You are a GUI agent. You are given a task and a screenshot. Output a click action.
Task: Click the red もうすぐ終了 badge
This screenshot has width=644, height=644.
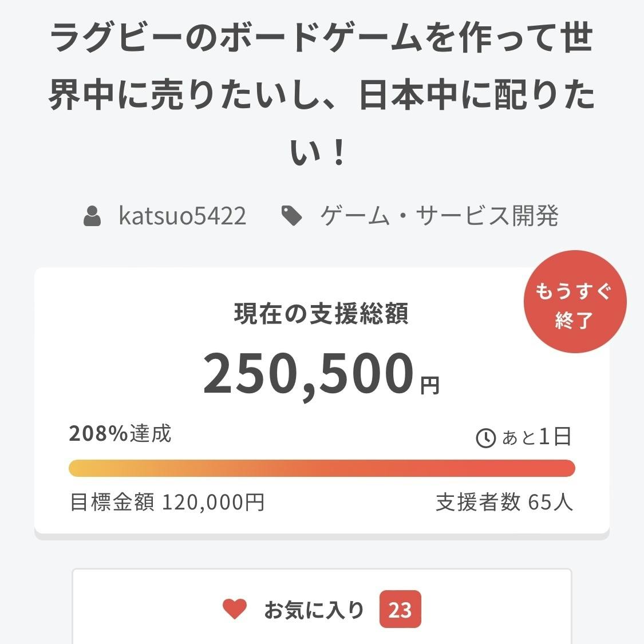(574, 302)
